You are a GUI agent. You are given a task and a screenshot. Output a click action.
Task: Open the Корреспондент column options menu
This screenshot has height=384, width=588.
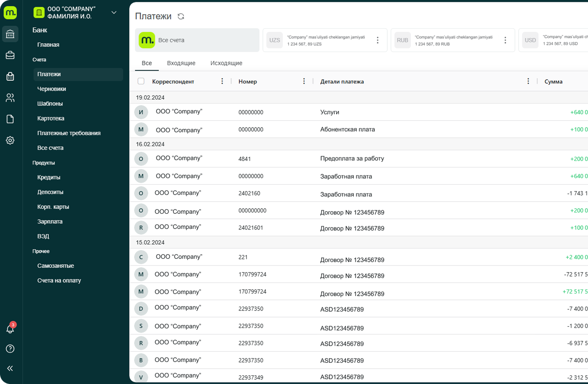[x=222, y=81]
